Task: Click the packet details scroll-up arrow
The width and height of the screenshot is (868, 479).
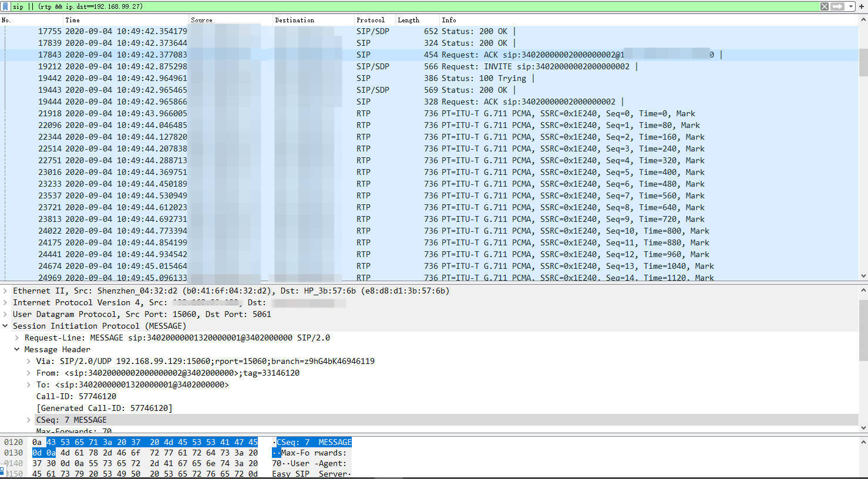Action: coord(863,290)
